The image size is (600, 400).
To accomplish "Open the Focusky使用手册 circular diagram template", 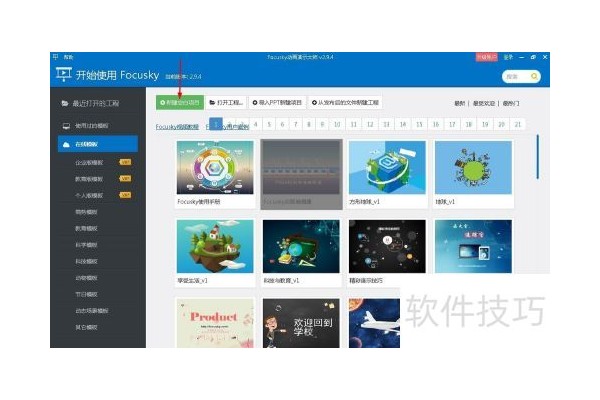I will click(215, 168).
